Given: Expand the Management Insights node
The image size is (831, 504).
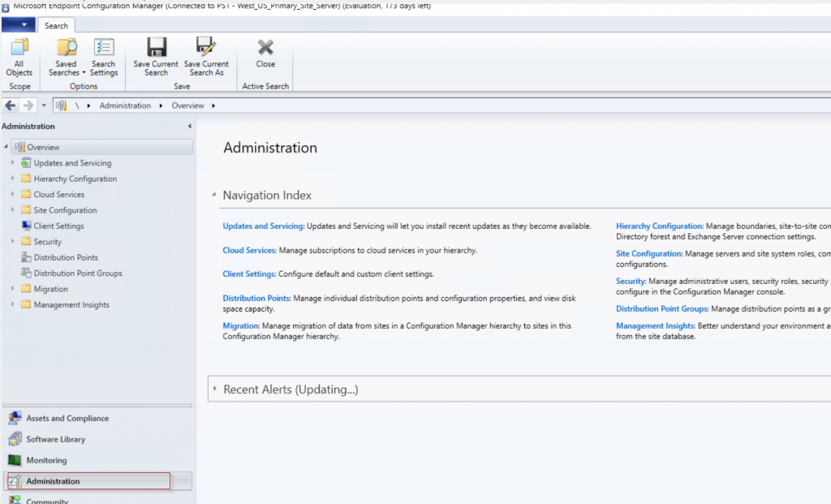Looking at the screenshot, I should [x=13, y=304].
